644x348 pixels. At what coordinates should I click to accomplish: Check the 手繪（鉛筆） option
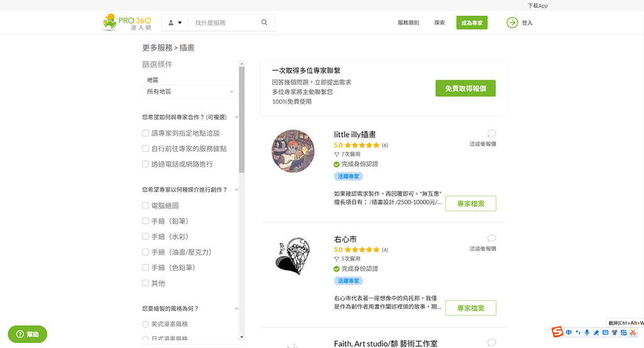[x=145, y=220]
